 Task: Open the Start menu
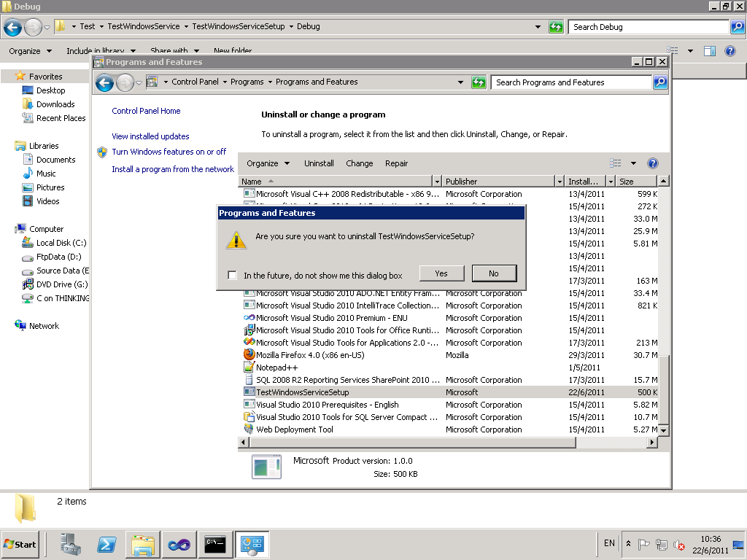pyautogui.click(x=20, y=544)
